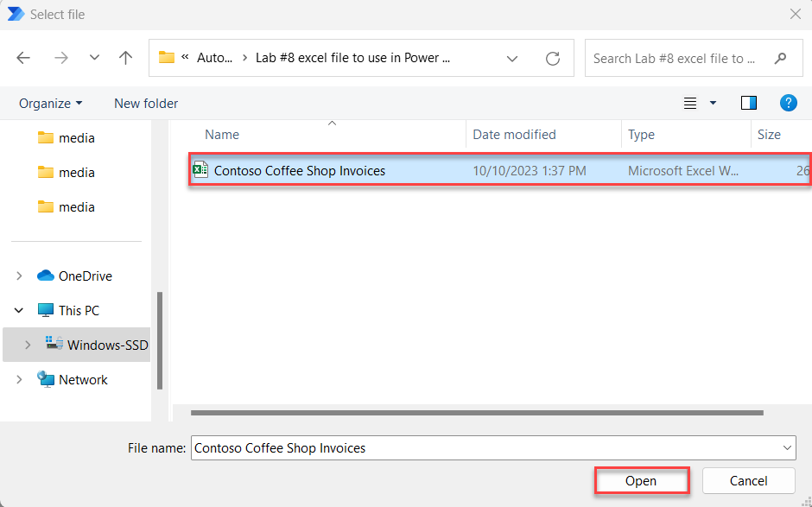Select OneDrive in navigation pane
The image size is (812, 507).
coord(86,276)
